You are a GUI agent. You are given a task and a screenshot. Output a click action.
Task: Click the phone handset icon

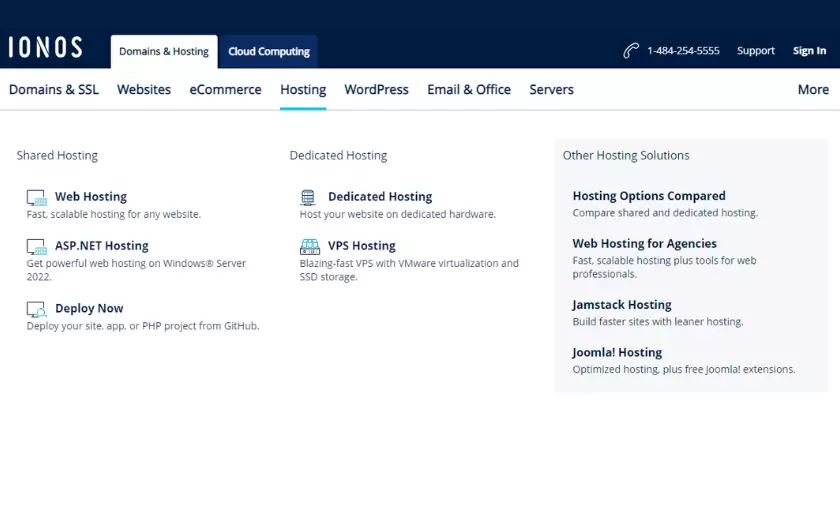pos(631,51)
